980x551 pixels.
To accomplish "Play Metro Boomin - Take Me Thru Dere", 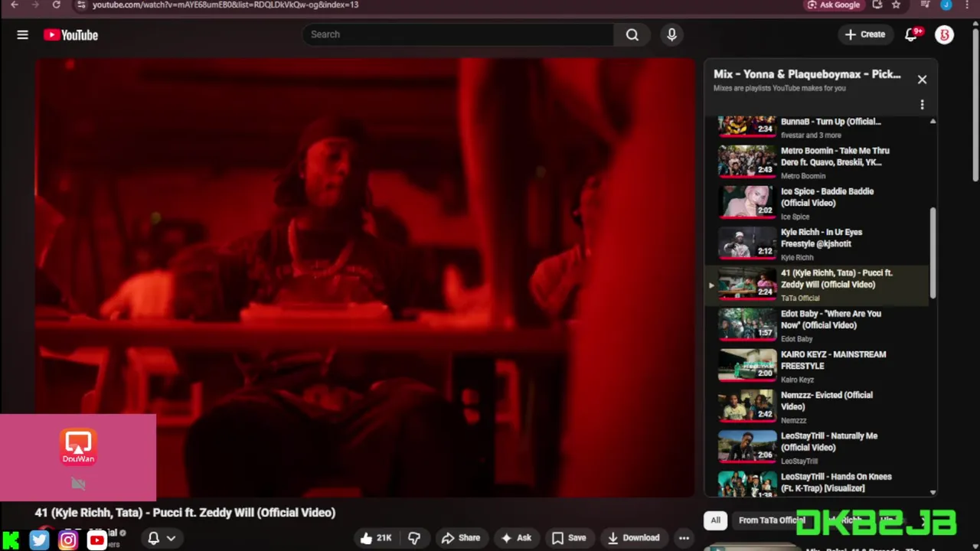I will (x=816, y=161).
